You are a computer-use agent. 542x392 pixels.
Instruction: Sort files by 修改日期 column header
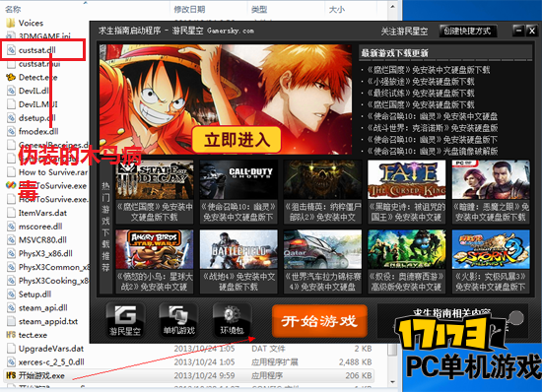click(x=190, y=9)
